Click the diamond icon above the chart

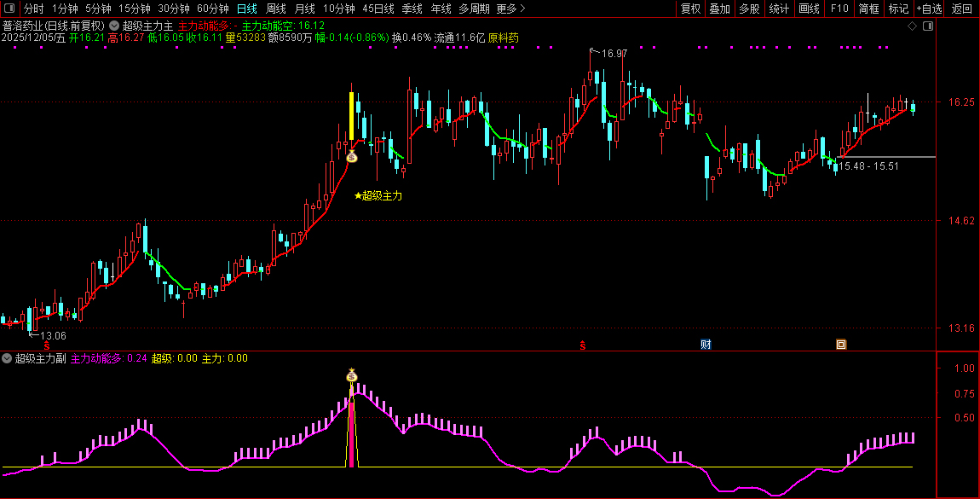click(x=912, y=26)
